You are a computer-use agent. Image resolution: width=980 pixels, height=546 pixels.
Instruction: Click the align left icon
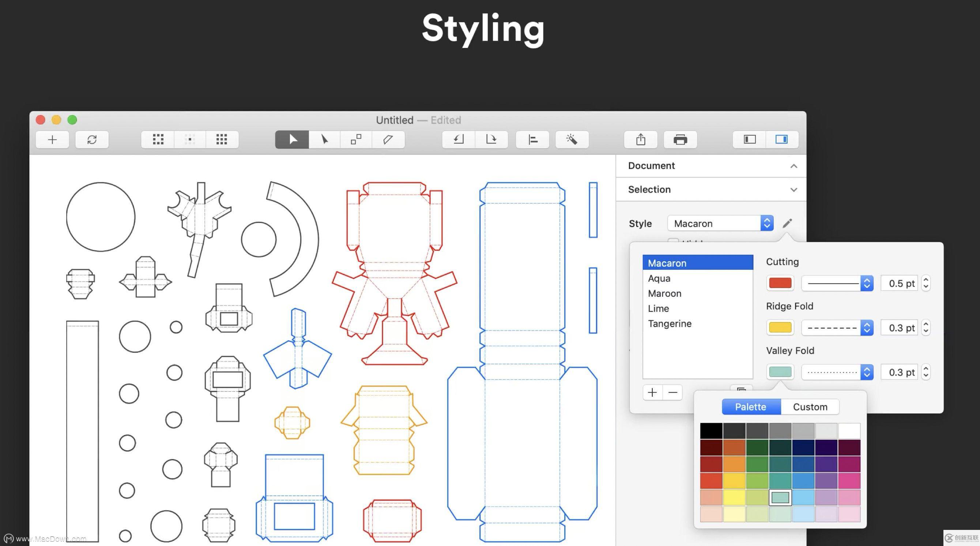533,140
